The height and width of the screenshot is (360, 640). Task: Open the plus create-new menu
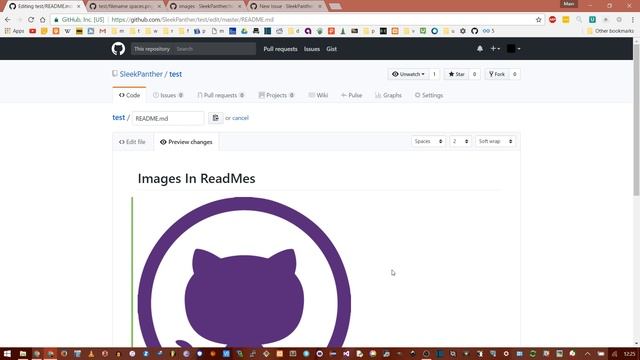tap(495, 49)
